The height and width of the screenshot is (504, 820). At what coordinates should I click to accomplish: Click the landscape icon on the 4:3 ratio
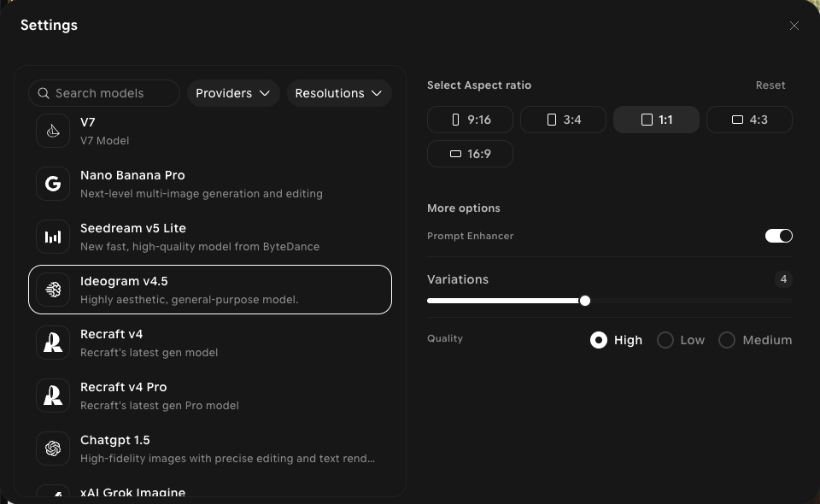coord(737,120)
